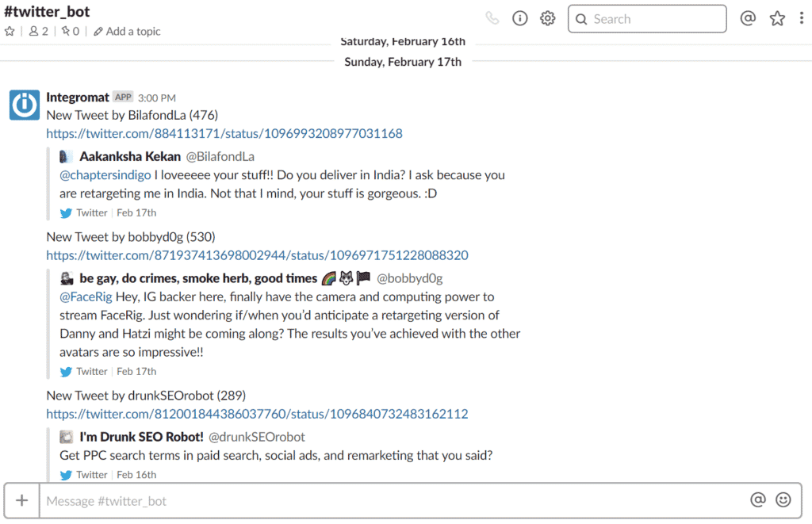Open the attach file plus button

pyautogui.click(x=21, y=501)
